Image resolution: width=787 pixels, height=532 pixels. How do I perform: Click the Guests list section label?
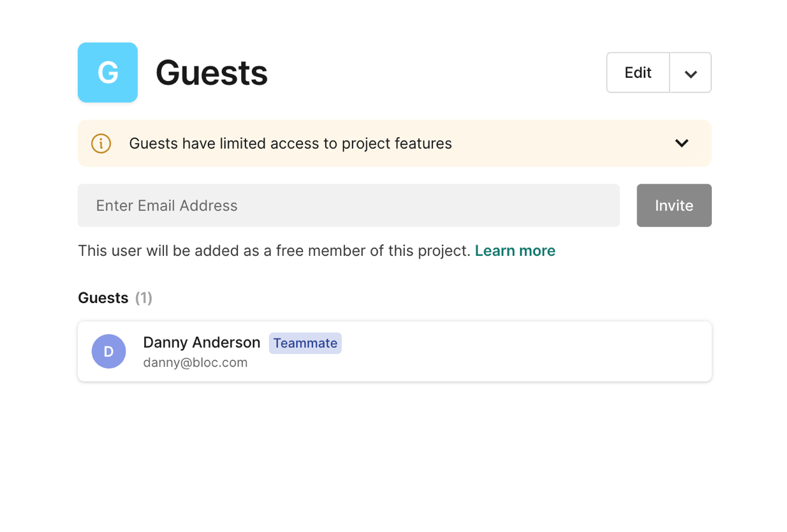click(103, 298)
